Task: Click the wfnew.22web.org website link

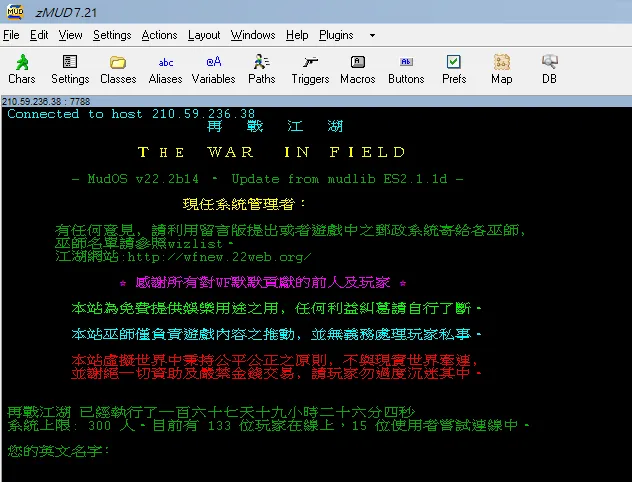Action: pos(219,257)
